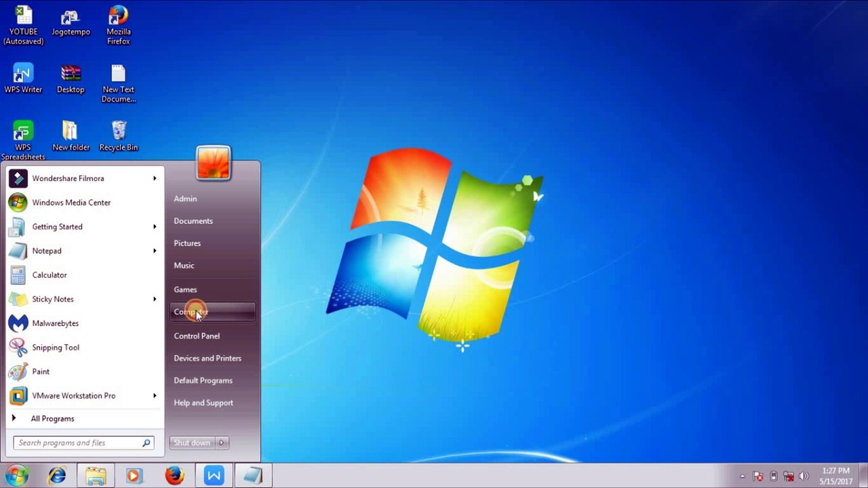Click the Search programs and files box

(83, 443)
